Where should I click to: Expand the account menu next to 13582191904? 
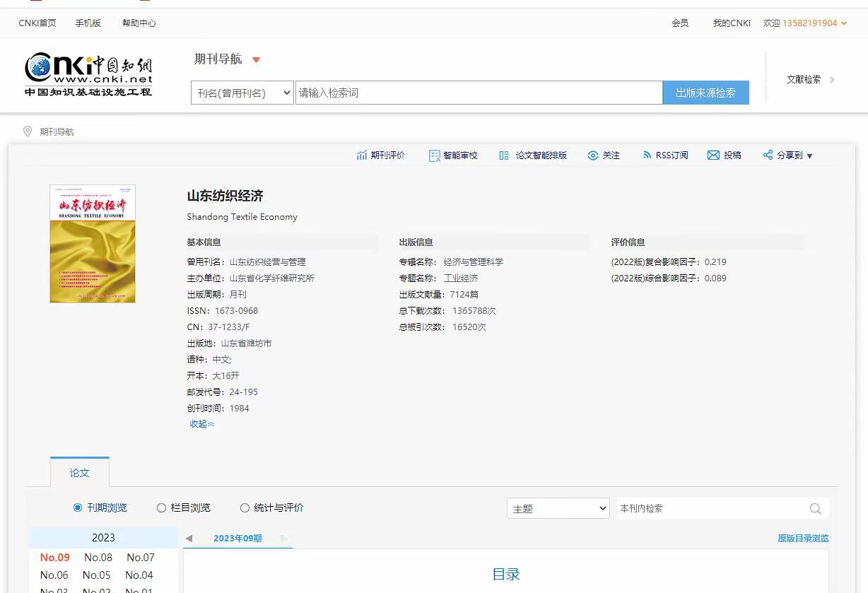pyautogui.click(x=844, y=23)
